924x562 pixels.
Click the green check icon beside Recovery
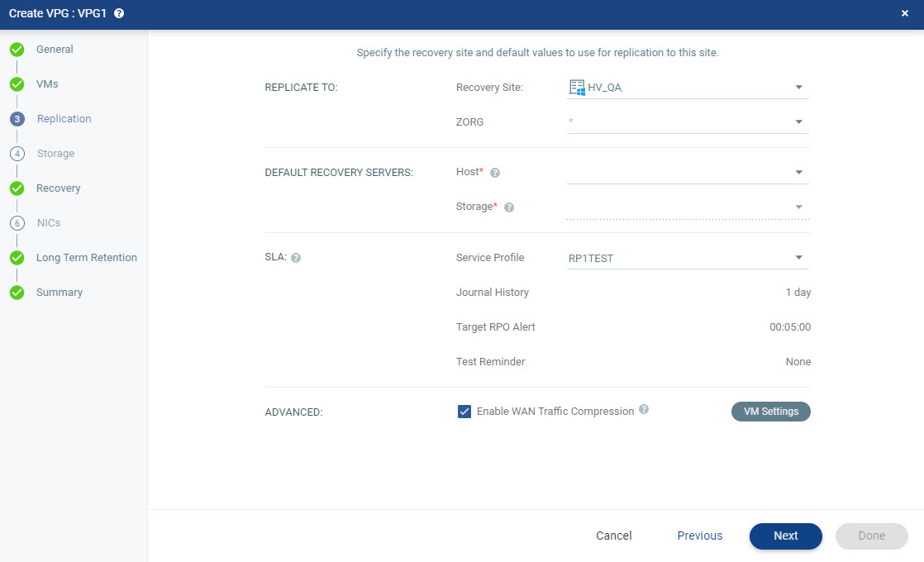point(17,188)
